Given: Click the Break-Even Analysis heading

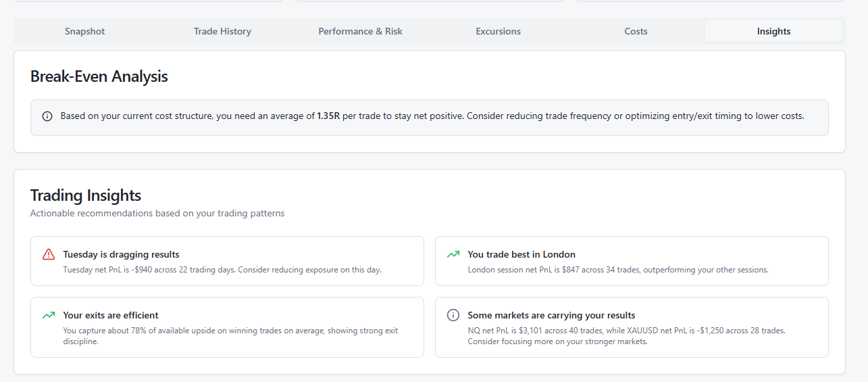Looking at the screenshot, I should tap(99, 76).
